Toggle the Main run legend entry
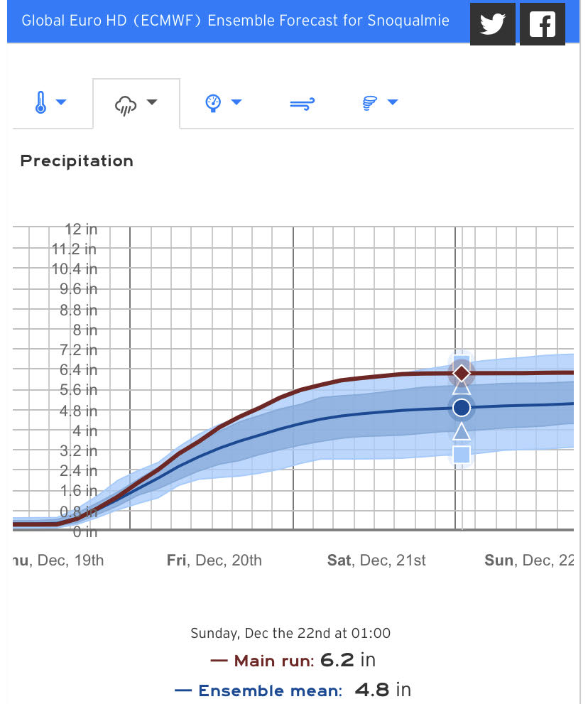 click(x=263, y=661)
